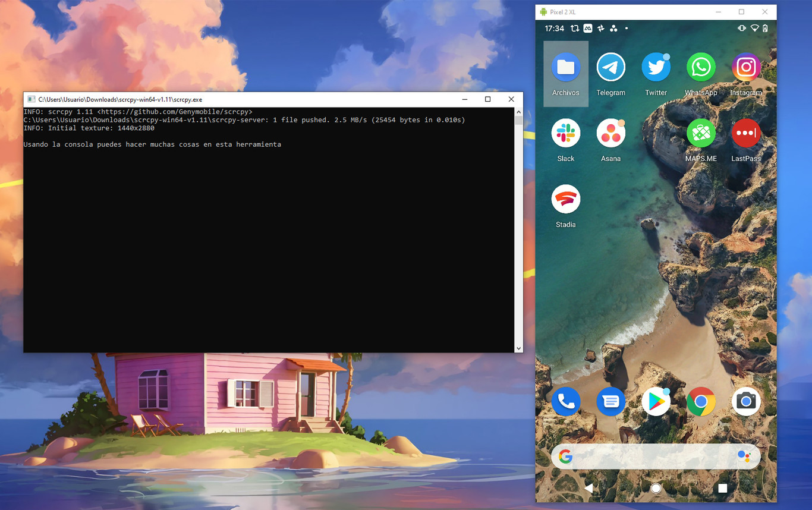Open Slack from the home screen
Viewport: 812px width, 510px height.
565,133
